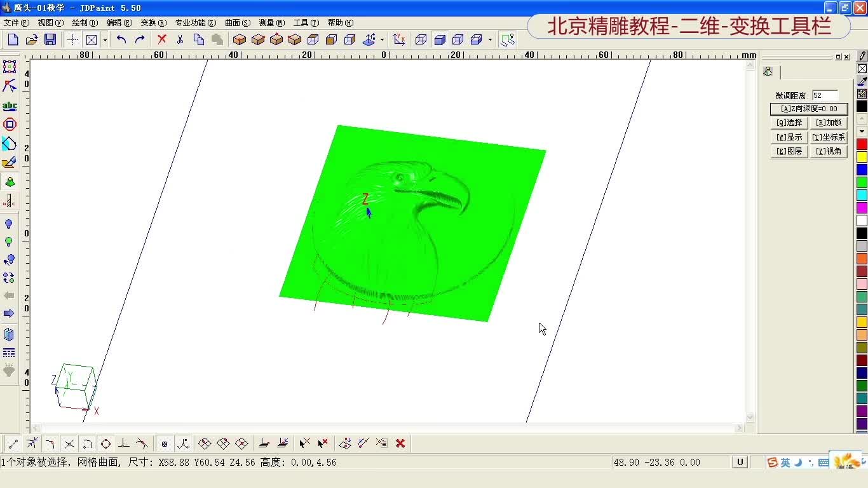Viewport: 868px width, 488px height.
Task: Select the scissors Cut icon
Action: pyautogui.click(x=180, y=39)
